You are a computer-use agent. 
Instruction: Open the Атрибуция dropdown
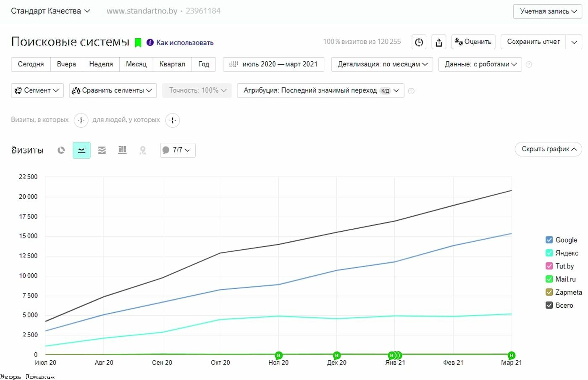320,90
